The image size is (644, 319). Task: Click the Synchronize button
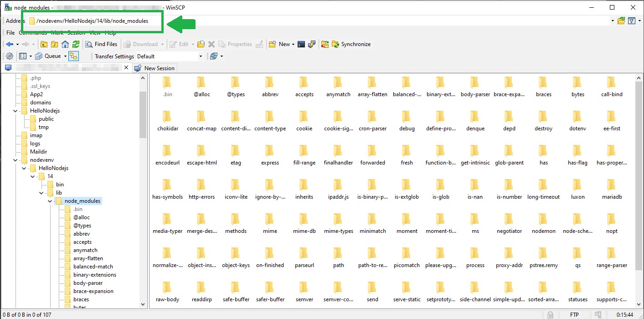pos(351,44)
